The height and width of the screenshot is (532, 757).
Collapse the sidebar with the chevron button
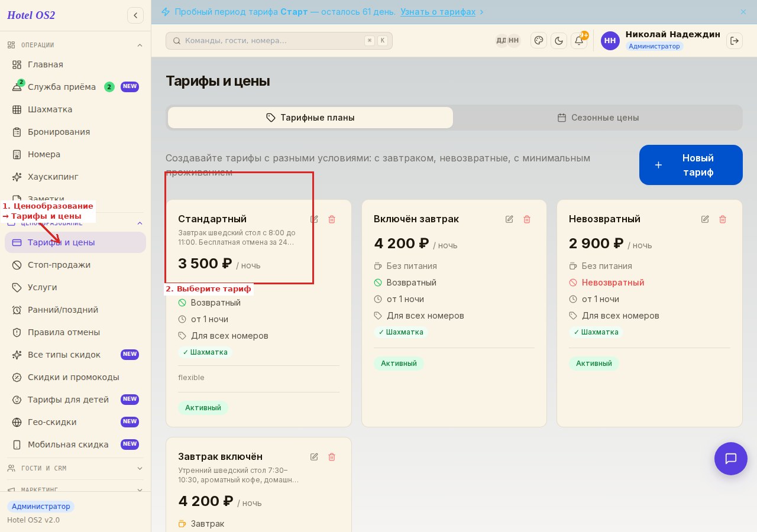tap(135, 15)
